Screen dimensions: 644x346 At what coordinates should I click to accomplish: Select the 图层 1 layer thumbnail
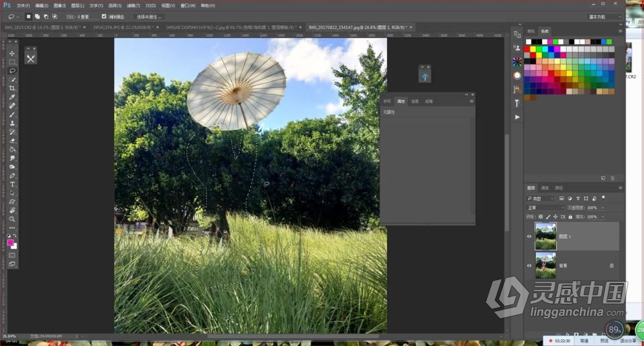coord(545,237)
